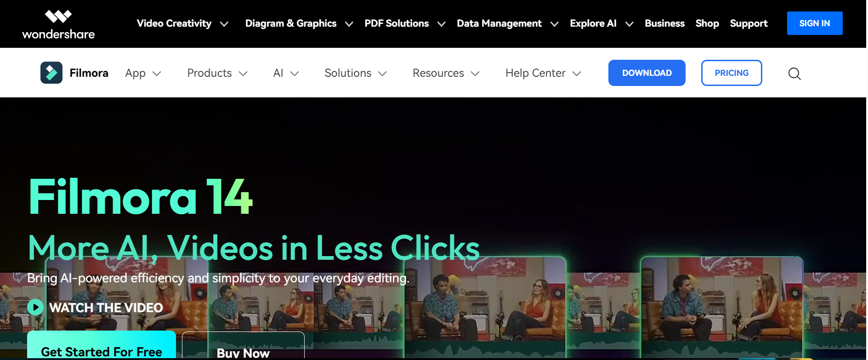The height and width of the screenshot is (360, 868).
Task: Expand the Diagram & Graphics chevron
Action: [x=349, y=24]
